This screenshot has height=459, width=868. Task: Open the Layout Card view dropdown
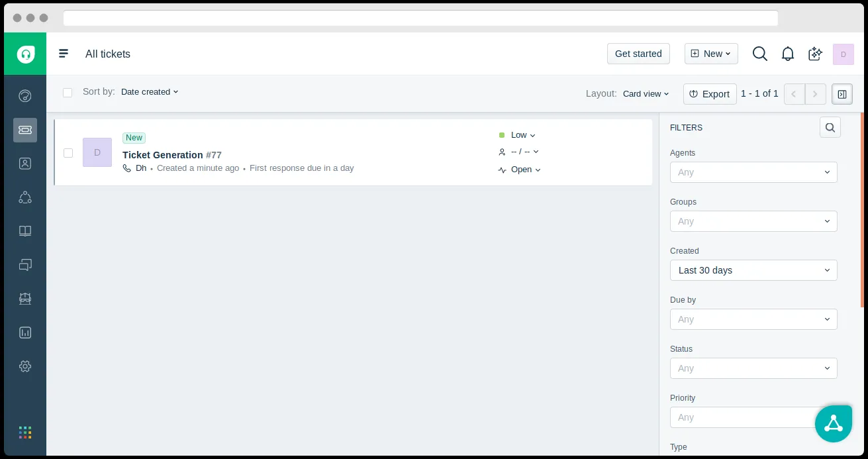[x=646, y=94]
